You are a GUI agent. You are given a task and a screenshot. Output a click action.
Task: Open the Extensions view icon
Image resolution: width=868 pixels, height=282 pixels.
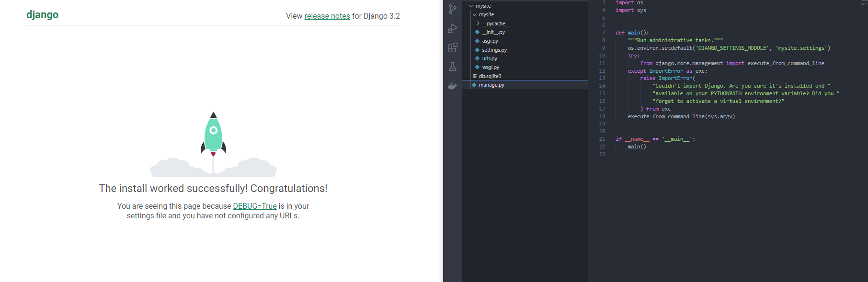pos(452,47)
